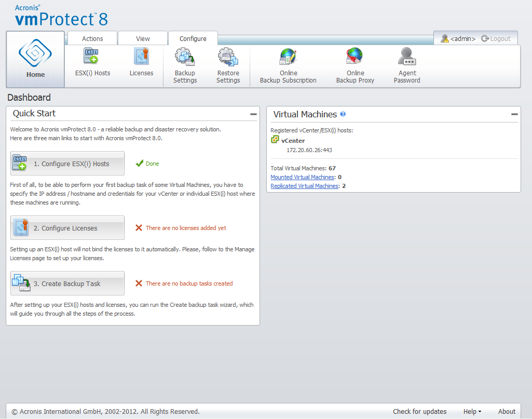Open Agent Password settings
This screenshot has width=532, height=419.
pyautogui.click(x=407, y=66)
